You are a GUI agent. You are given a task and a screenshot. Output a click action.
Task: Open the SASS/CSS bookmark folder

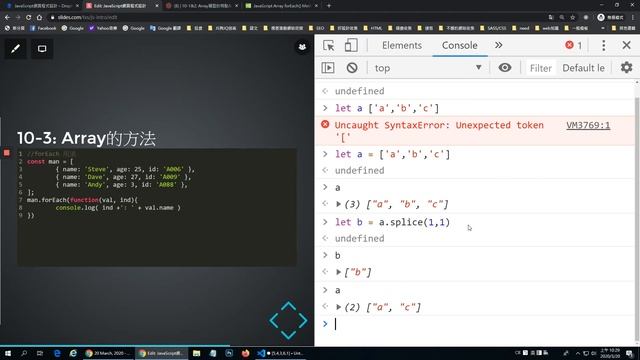click(x=493, y=28)
